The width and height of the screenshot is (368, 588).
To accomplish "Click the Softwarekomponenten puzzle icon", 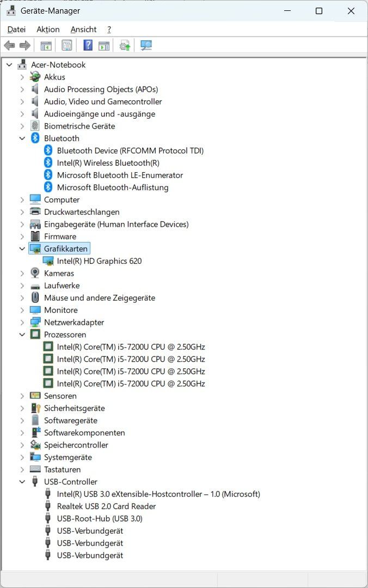I will (35, 432).
